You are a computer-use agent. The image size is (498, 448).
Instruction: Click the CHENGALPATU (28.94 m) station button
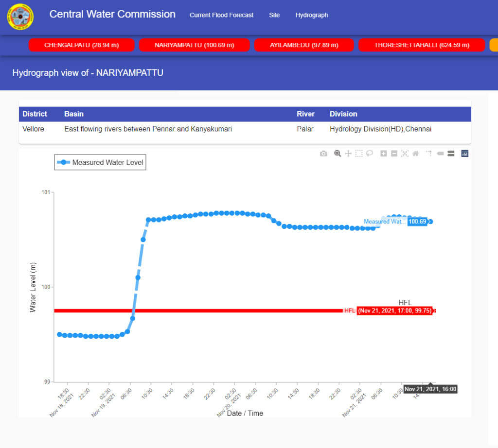pyautogui.click(x=82, y=45)
